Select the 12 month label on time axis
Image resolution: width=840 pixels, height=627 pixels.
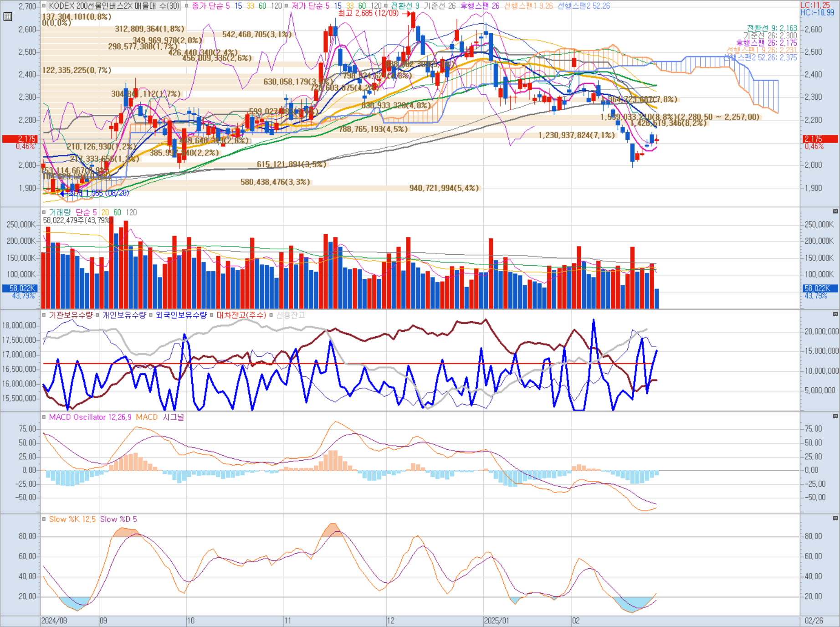pos(391,621)
